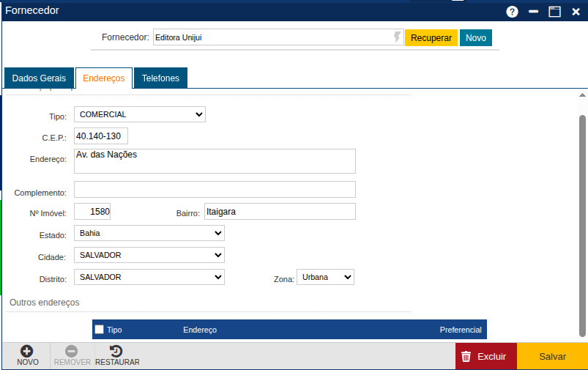The image size is (588, 370).
Task: Toggle the select-all checkbox in Tipo header
Action: click(x=100, y=330)
